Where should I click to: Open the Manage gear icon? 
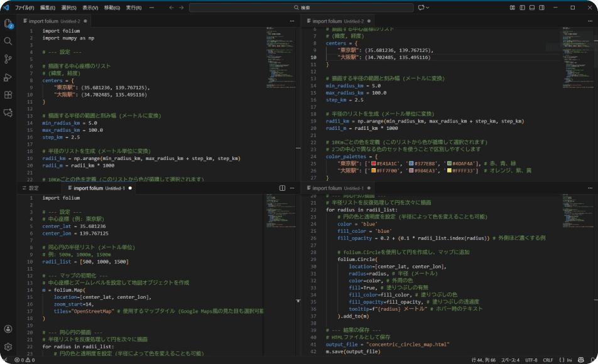pos(8,346)
